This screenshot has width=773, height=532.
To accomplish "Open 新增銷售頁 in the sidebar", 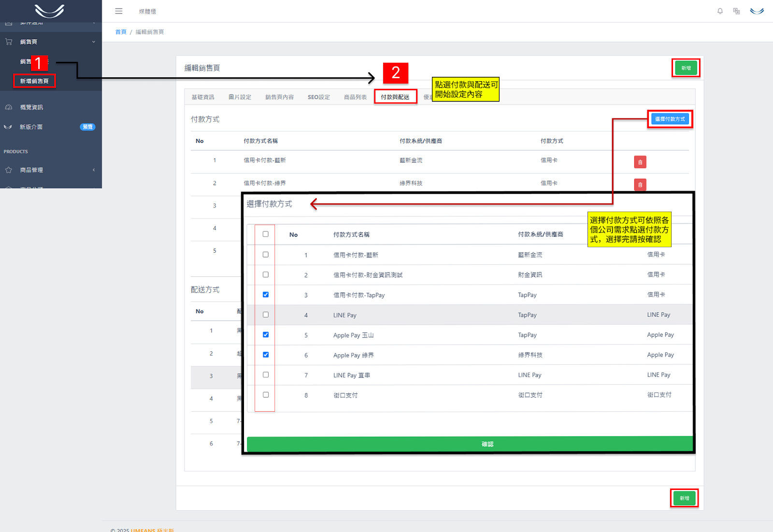I will tap(34, 81).
